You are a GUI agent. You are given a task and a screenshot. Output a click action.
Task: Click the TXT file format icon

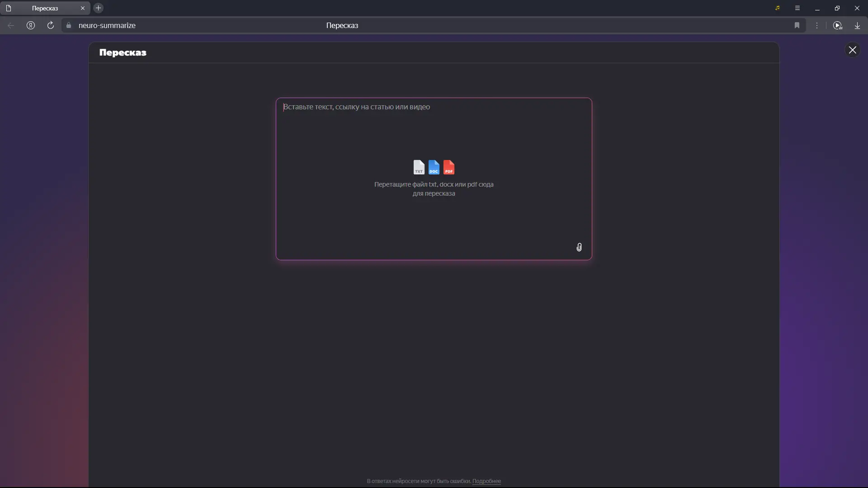[x=419, y=167]
